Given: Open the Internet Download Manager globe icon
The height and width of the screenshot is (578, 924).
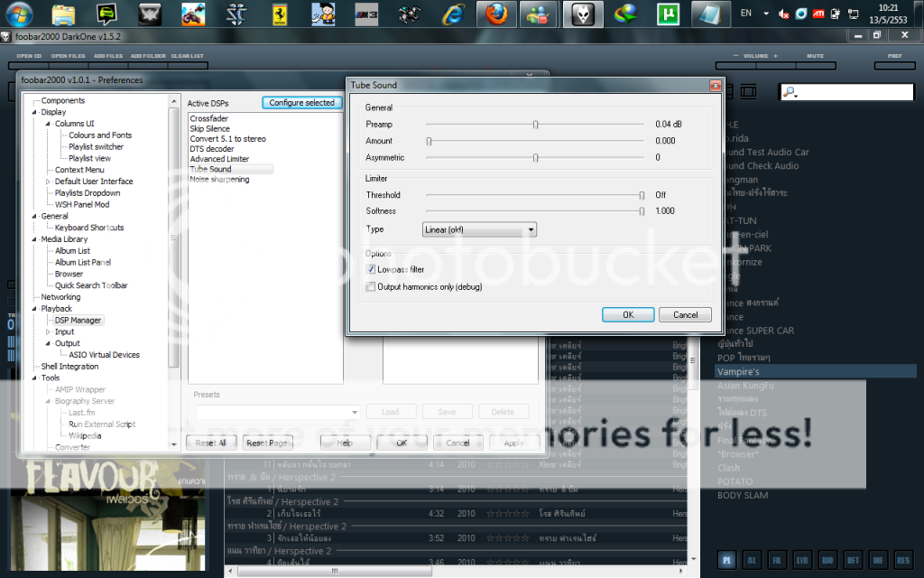Looking at the screenshot, I should 625,14.
